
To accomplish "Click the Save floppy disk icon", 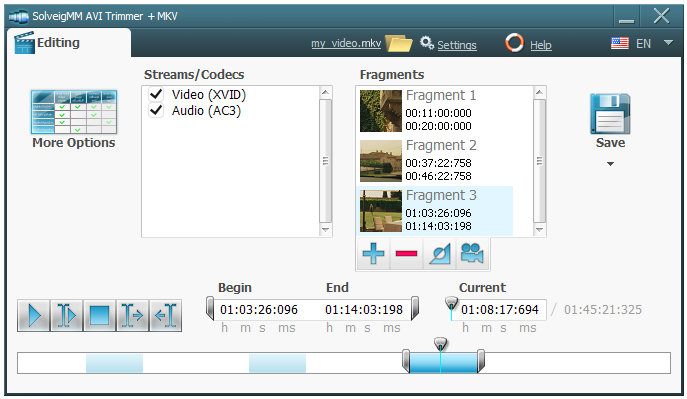I will click(x=610, y=114).
